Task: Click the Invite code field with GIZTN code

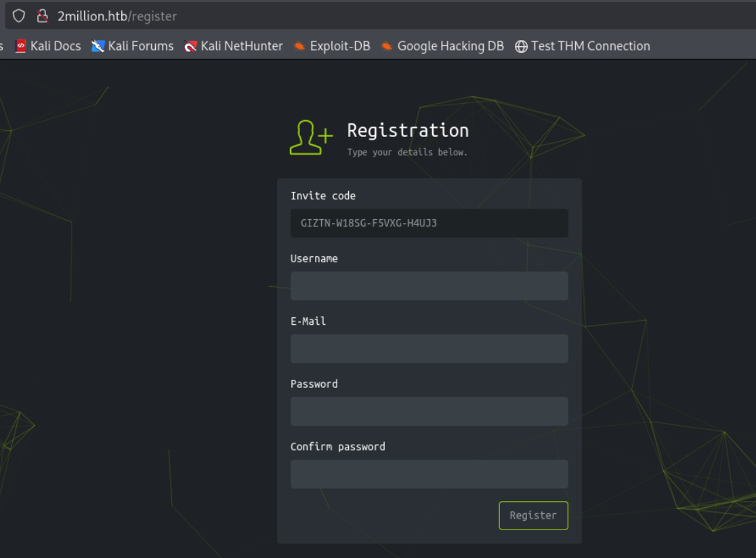Action: [x=429, y=223]
